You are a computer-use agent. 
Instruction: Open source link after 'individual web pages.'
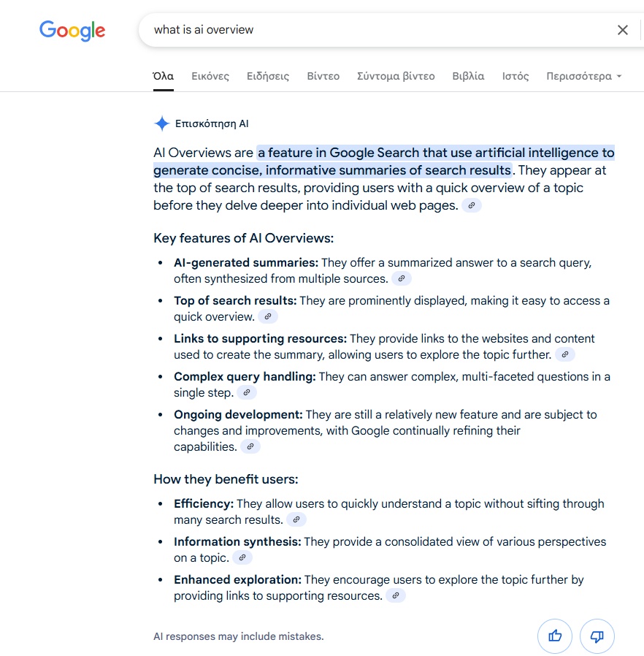472,205
